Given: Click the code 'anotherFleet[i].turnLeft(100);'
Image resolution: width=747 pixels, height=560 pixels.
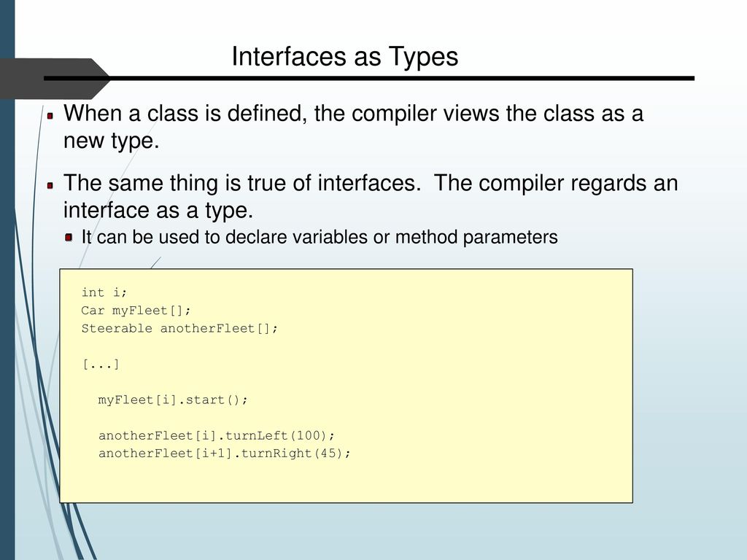Looking at the screenshot, I should pyautogui.click(x=217, y=436).
